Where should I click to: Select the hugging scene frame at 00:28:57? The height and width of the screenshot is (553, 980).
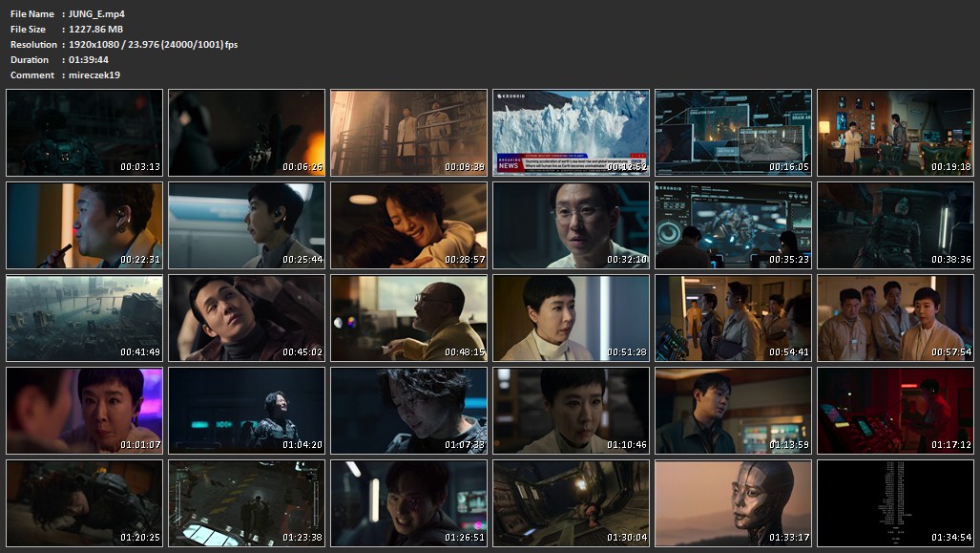point(408,225)
